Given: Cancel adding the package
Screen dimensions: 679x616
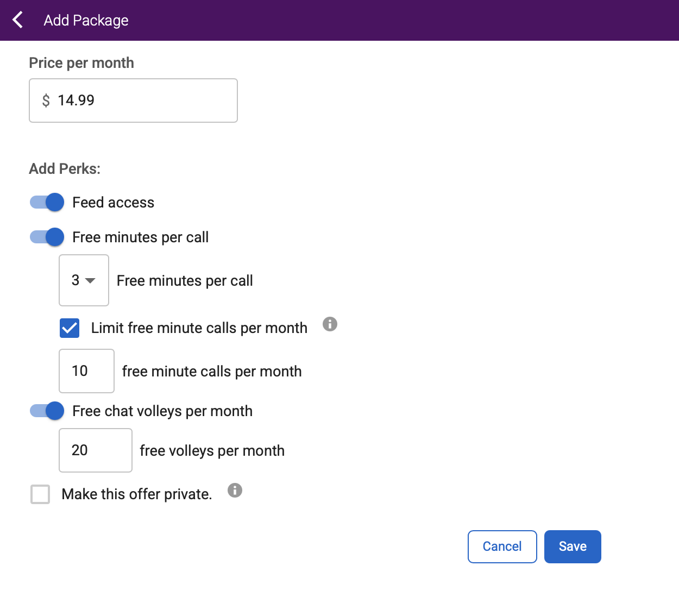Looking at the screenshot, I should click(x=502, y=546).
